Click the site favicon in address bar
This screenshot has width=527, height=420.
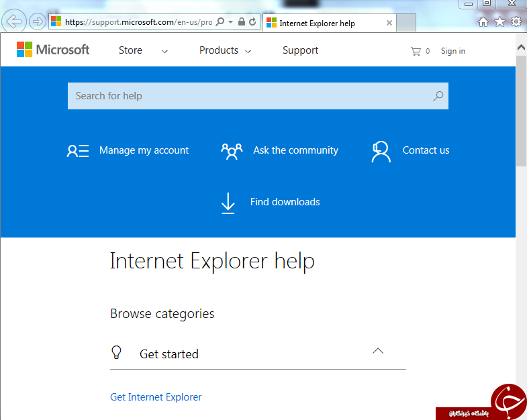[x=56, y=21]
